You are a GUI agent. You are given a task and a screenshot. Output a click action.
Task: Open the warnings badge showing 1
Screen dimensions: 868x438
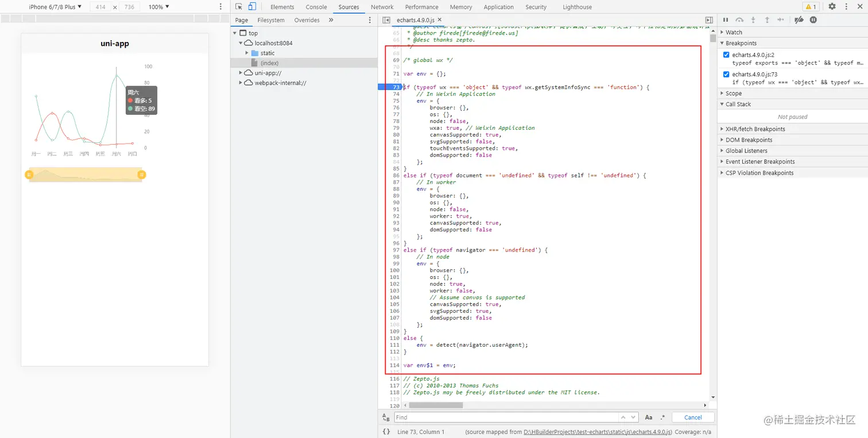click(x=811, y=7)
